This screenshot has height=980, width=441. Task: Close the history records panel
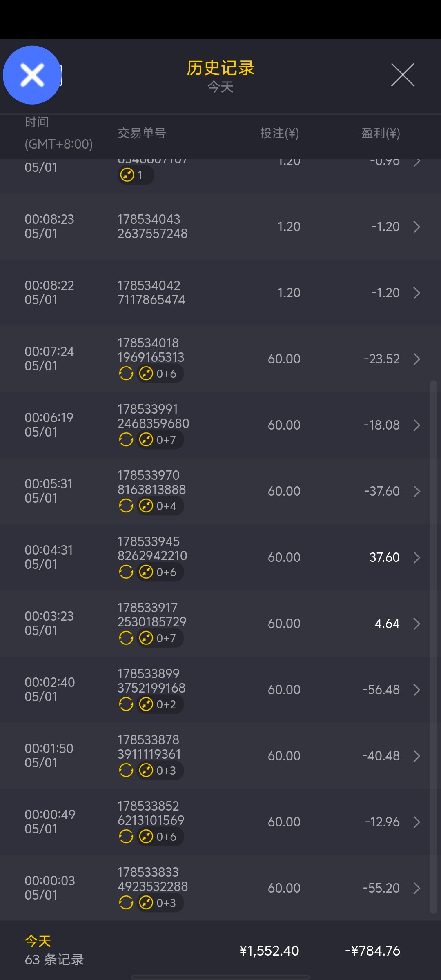403,75
